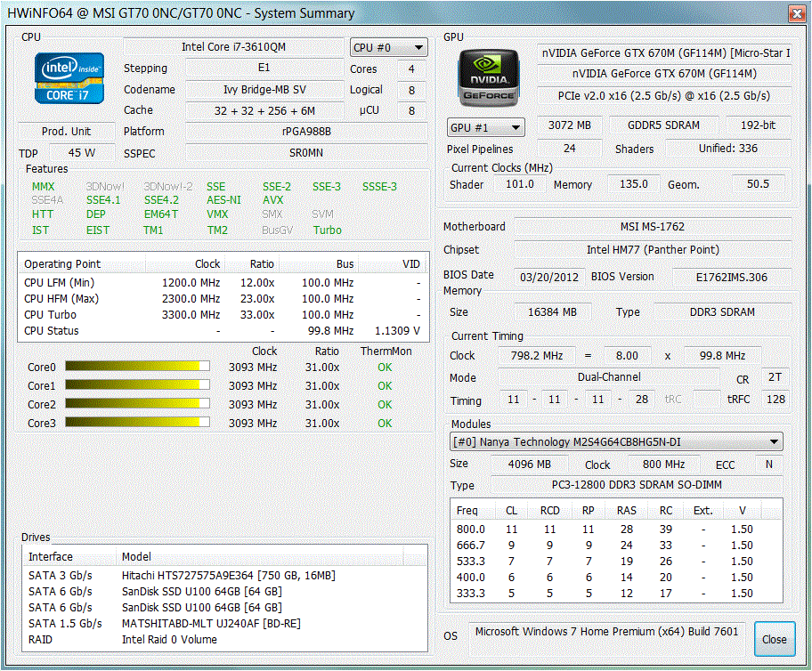Screen dimensions: 812x671
Task: Click the AVX feature label
Action: tap(273, 200)
